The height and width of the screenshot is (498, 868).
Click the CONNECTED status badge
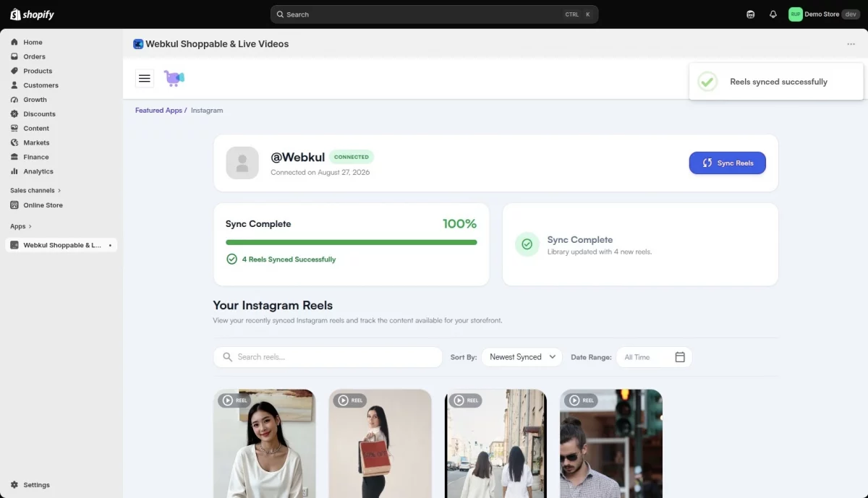tap(352, 157)
